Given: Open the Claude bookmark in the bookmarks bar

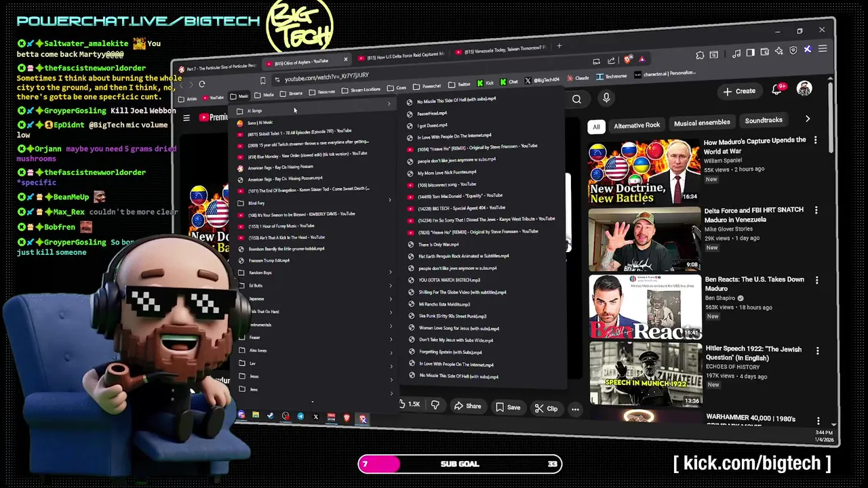Looking at the screenshot, I should click(578, 79).
